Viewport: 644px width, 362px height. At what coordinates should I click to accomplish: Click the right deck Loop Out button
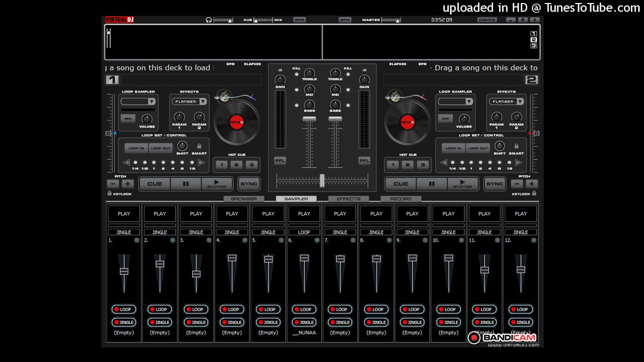(x=478, y=148)
